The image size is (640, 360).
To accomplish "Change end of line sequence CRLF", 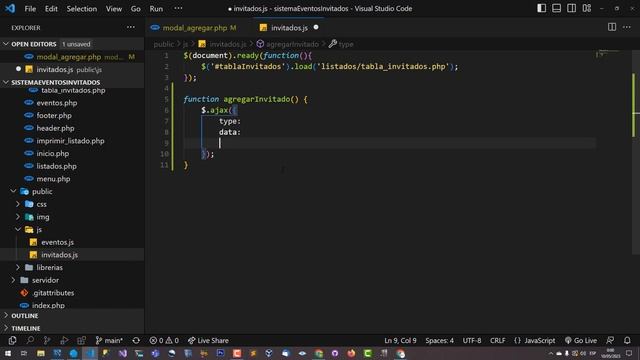I will point(498,340).
